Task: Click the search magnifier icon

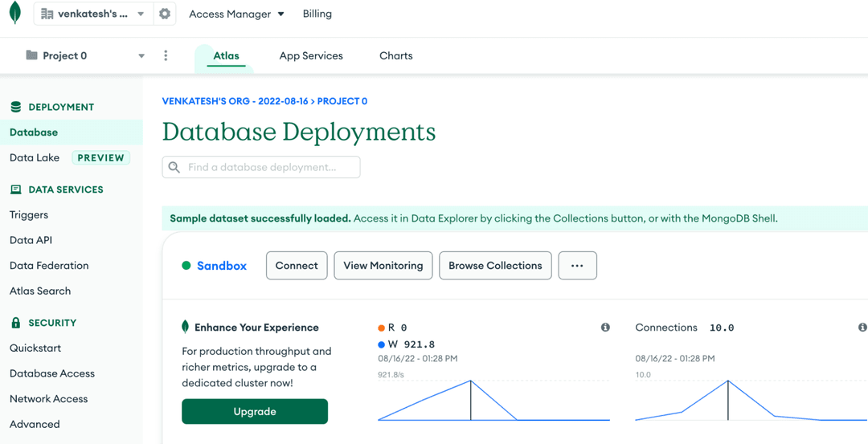Action: coord(174,167)
